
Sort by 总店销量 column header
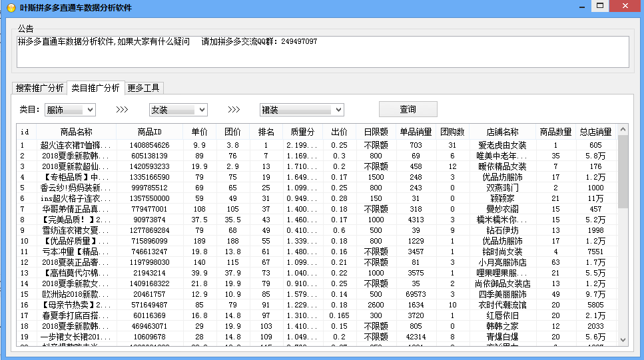595,132
